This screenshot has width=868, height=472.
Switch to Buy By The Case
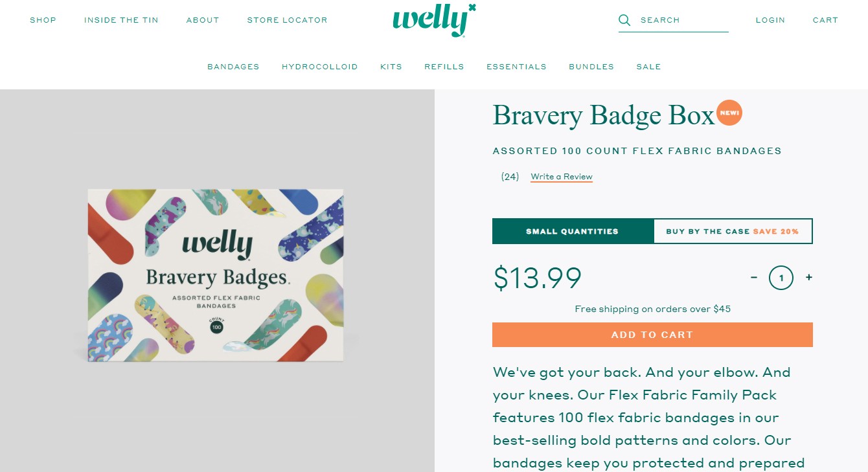tap(732, 231)
